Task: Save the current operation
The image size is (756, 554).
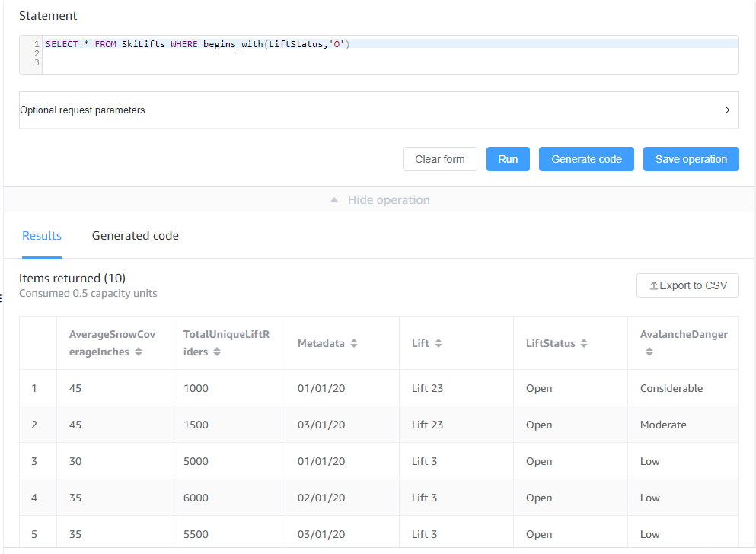Action: click(691, 159)
